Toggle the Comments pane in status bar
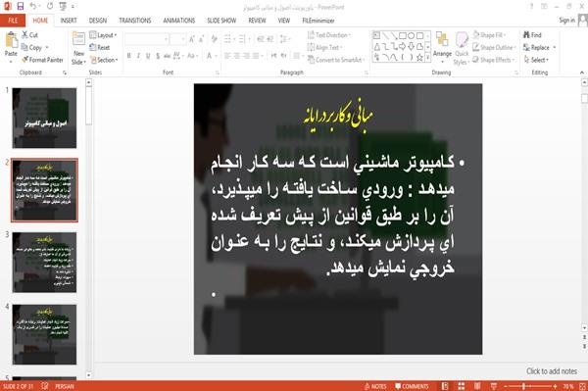 (x=412, y=386)
